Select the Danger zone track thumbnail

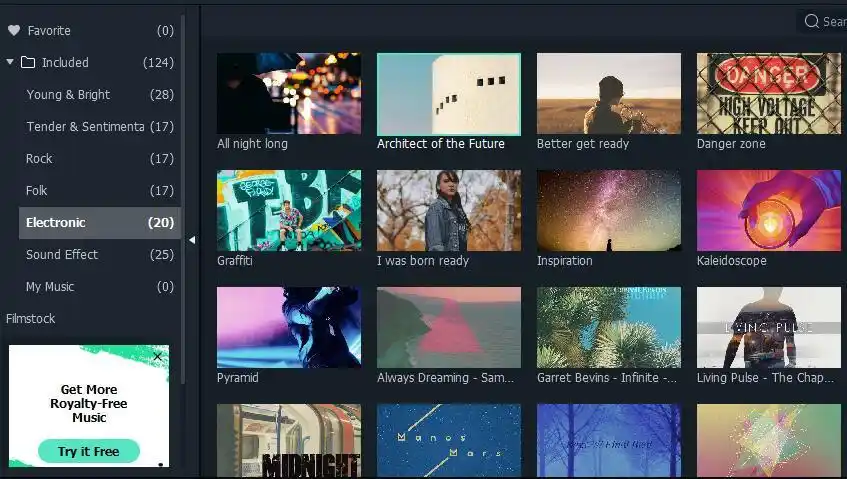(768, 94)
